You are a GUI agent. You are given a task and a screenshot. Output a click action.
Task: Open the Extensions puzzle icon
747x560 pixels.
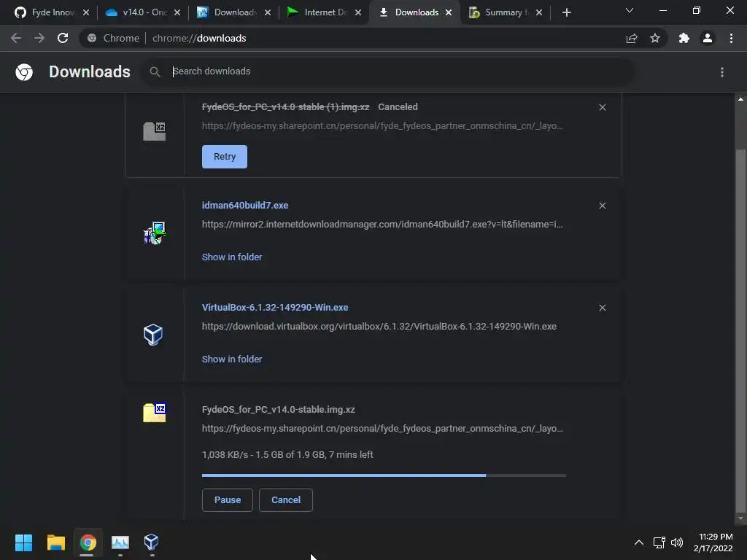pyautogui.click(x=684, y=38)
